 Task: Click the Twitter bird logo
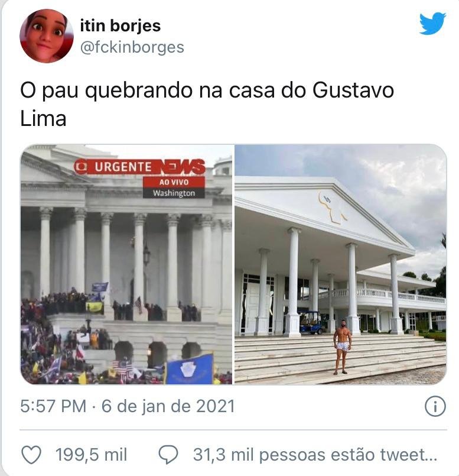[432, 24]
